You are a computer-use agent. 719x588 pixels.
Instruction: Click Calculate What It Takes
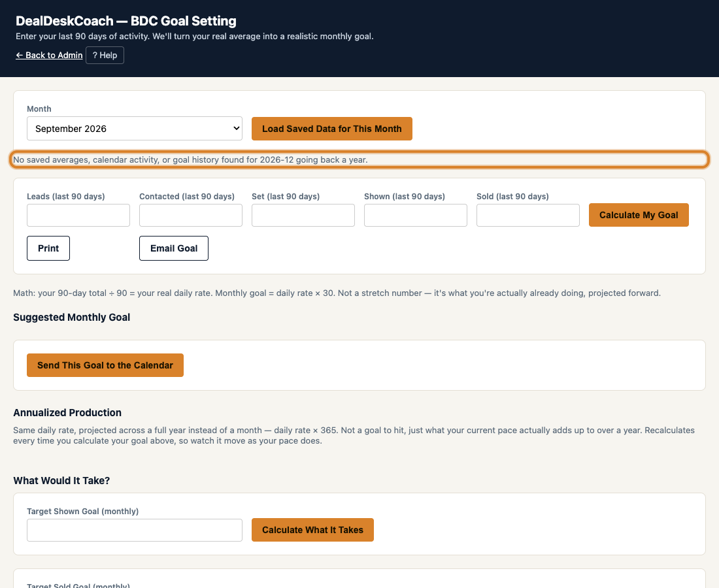coord(312,530)
